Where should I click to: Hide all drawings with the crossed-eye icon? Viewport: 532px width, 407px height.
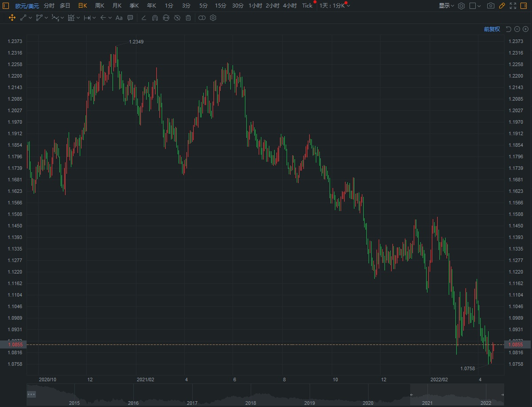pyautogui.click(x=177, y=18)
